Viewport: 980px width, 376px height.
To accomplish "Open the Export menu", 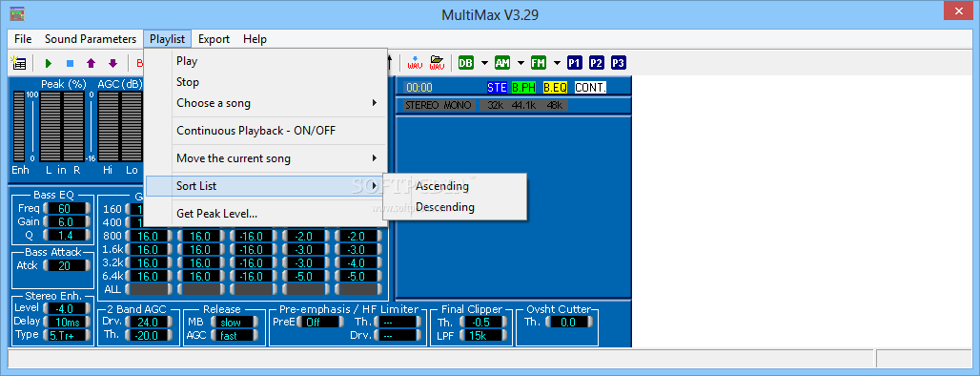I will [214, 39].
